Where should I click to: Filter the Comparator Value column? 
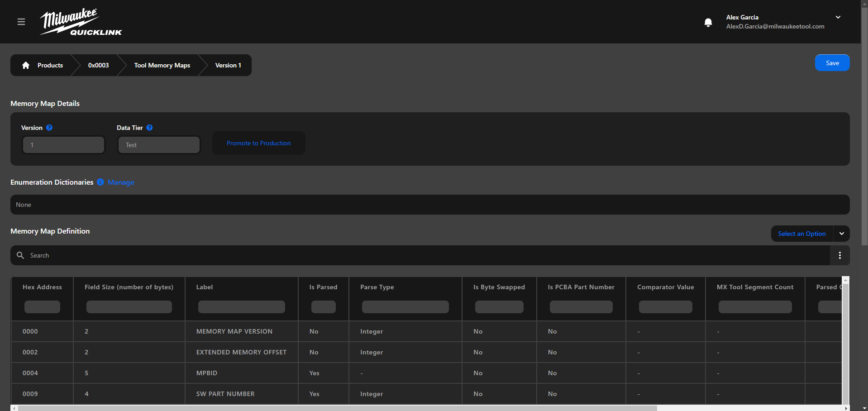[665, 307]
